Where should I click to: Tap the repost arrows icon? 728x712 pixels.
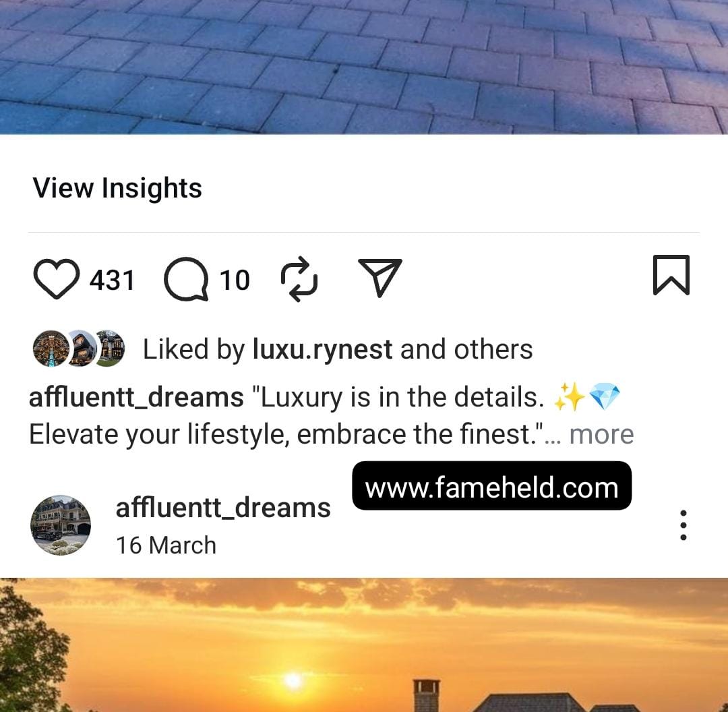point(299,278)
